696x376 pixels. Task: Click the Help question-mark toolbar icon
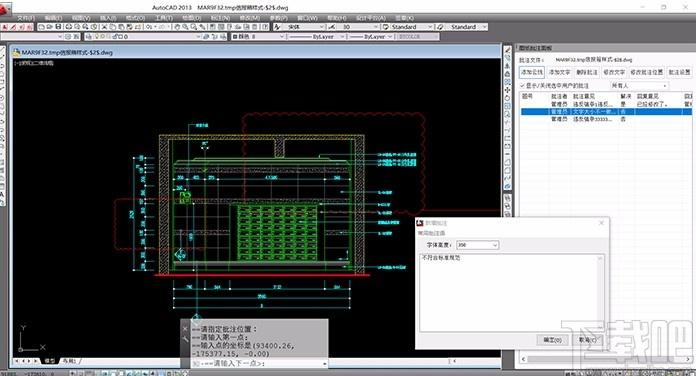265,27
